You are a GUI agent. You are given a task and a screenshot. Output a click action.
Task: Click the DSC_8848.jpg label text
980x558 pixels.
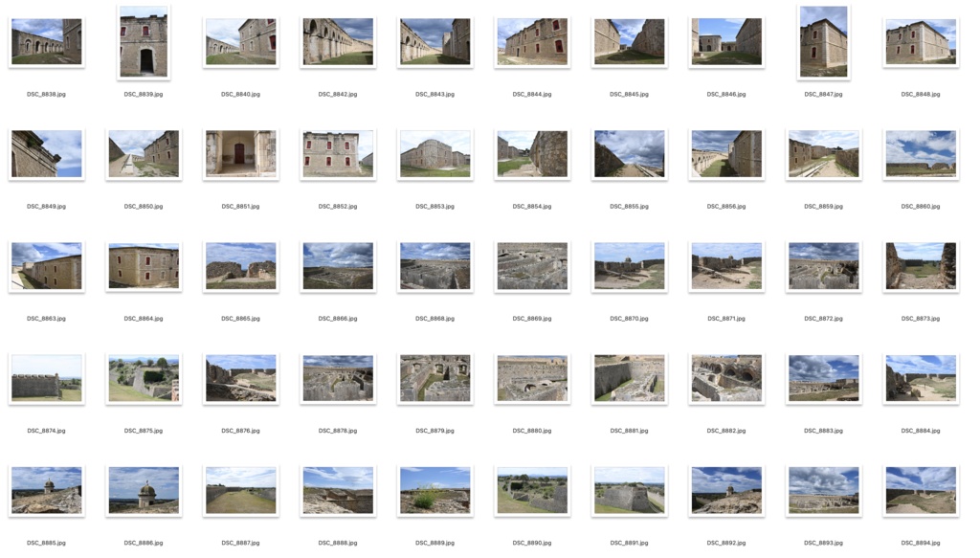pos(921,95)
